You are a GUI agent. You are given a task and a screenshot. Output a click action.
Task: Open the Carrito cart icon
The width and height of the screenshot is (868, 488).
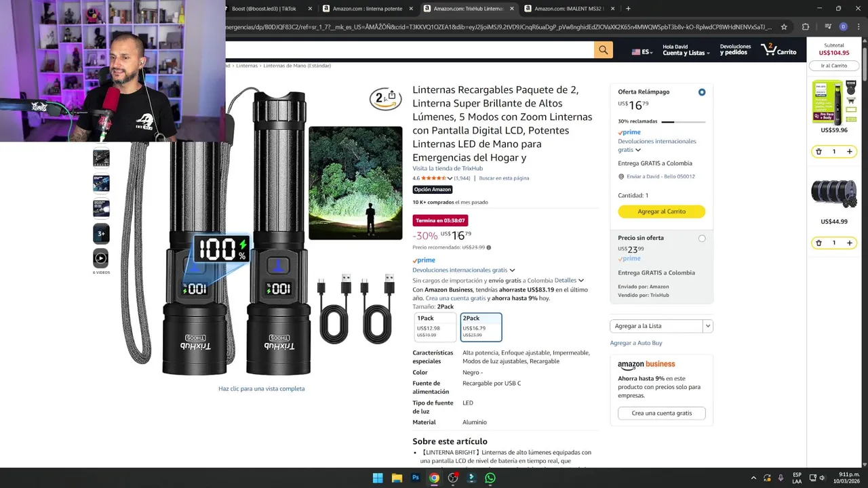click(x=778, y=49)
